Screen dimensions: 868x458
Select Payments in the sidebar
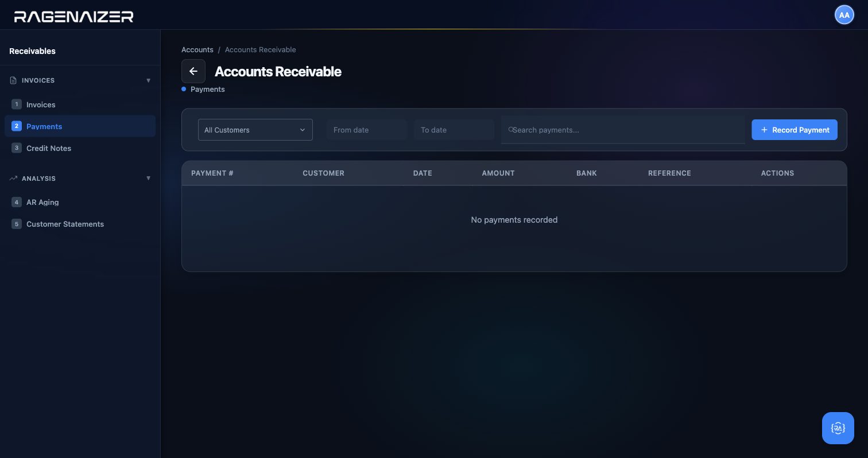[x=80, y=126]
